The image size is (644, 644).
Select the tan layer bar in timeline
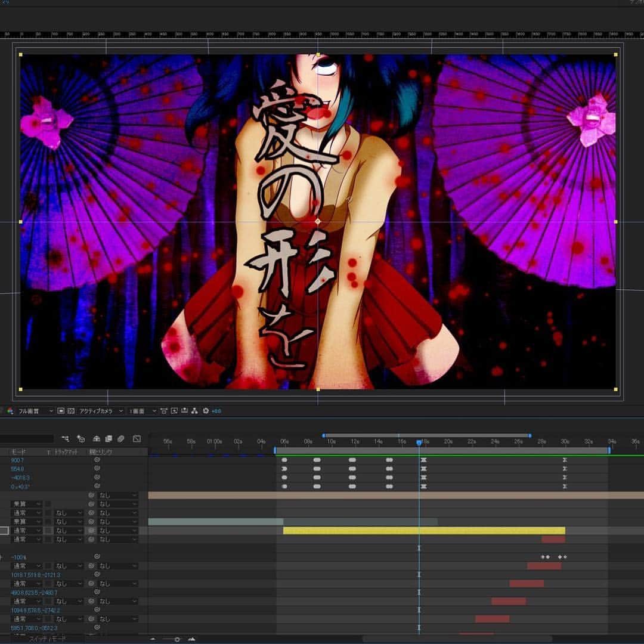[396, 496]
